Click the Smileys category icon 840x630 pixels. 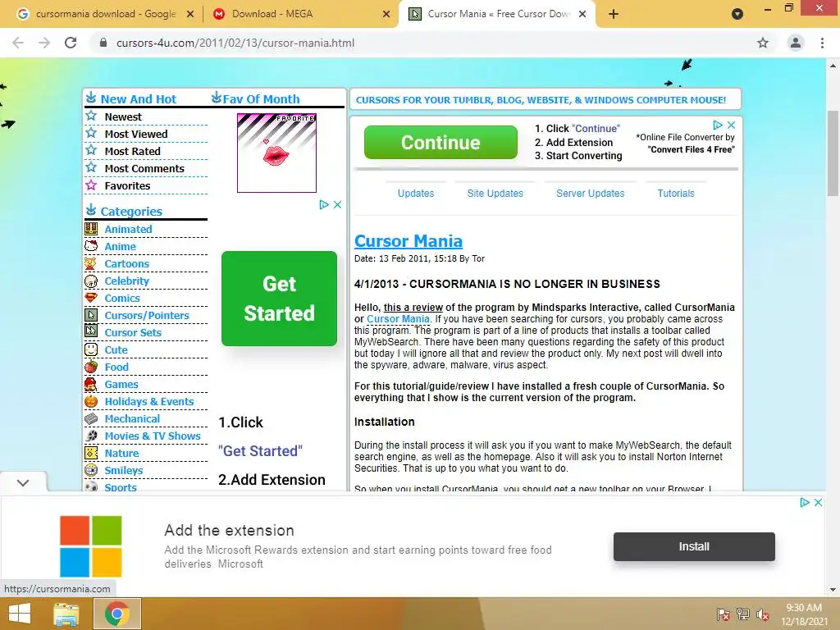tap(91, 470)
